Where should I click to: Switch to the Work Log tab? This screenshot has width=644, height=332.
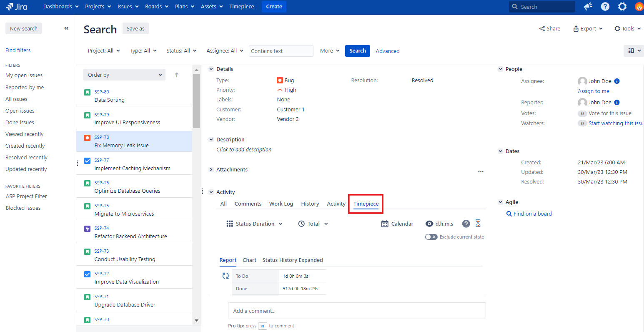281,204
